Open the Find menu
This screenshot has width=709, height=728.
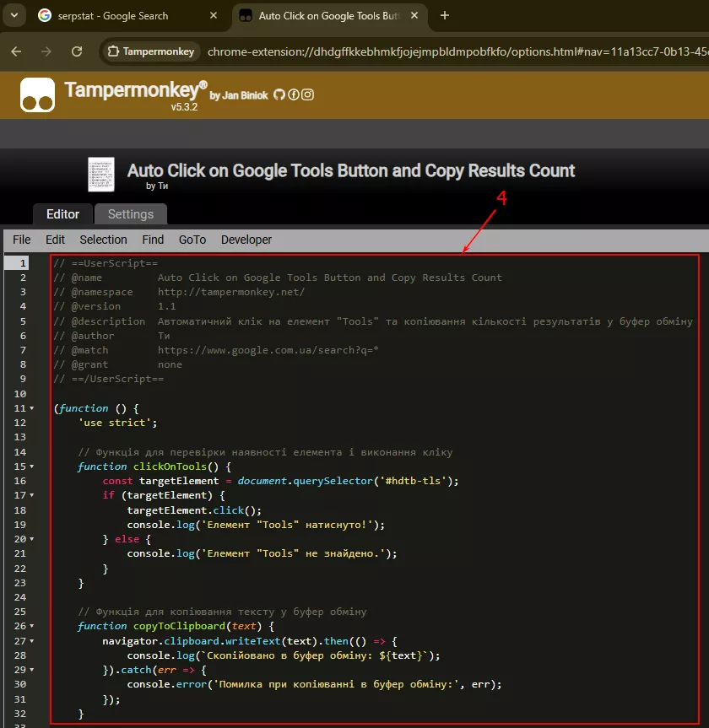click(x=153, y=240)
